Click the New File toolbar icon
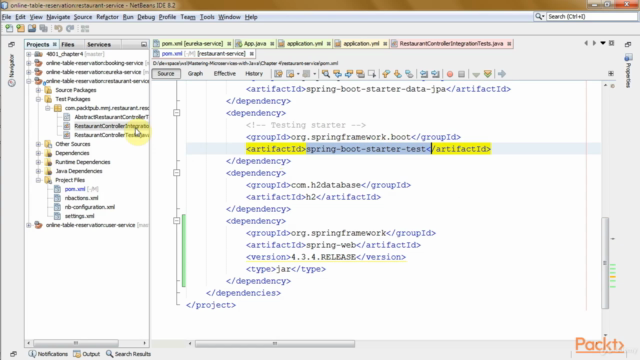 point(9,29)
